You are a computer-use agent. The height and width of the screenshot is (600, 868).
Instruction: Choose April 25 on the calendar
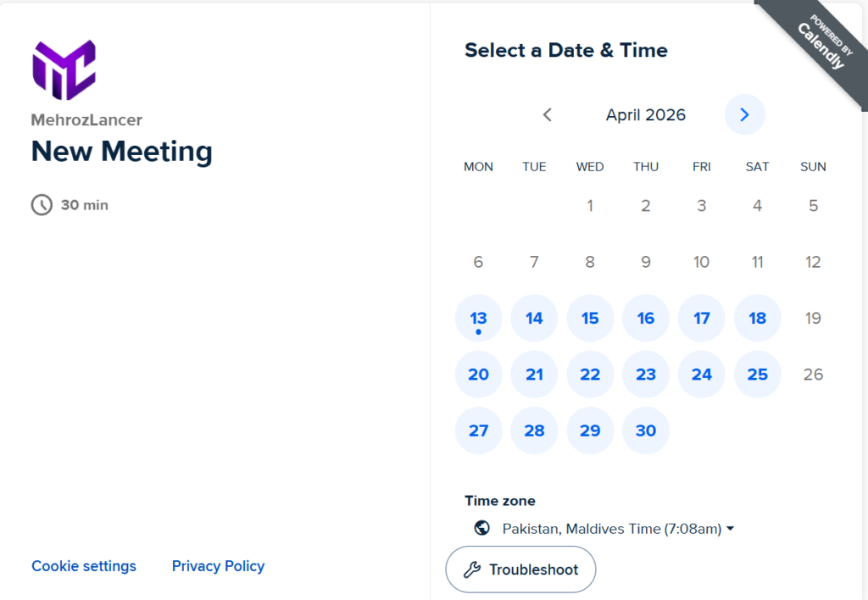(757, 375)
